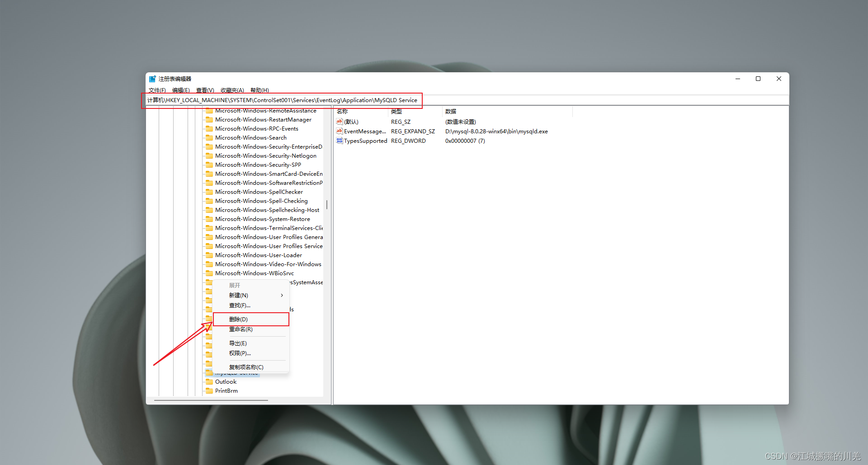Choose 复制项名称(C) in the context menu
This screenshot has height=465, width=868.
tap(251, 367)
